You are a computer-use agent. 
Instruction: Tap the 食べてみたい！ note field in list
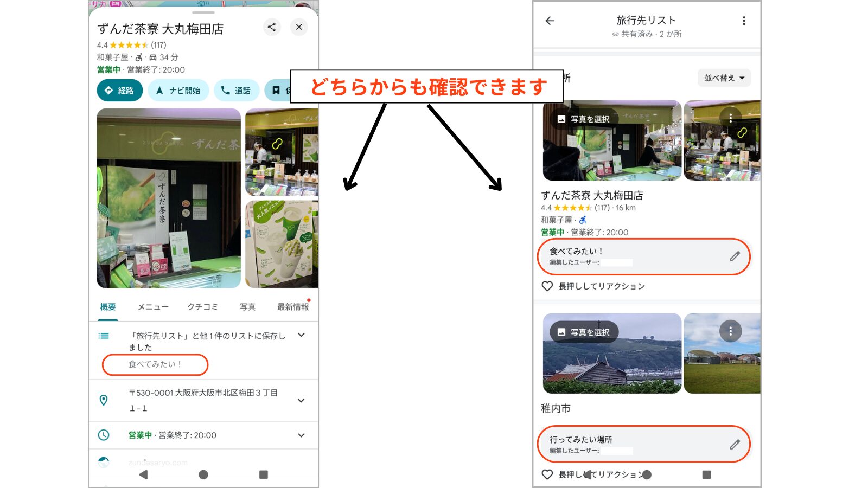(x=644, y=256)
